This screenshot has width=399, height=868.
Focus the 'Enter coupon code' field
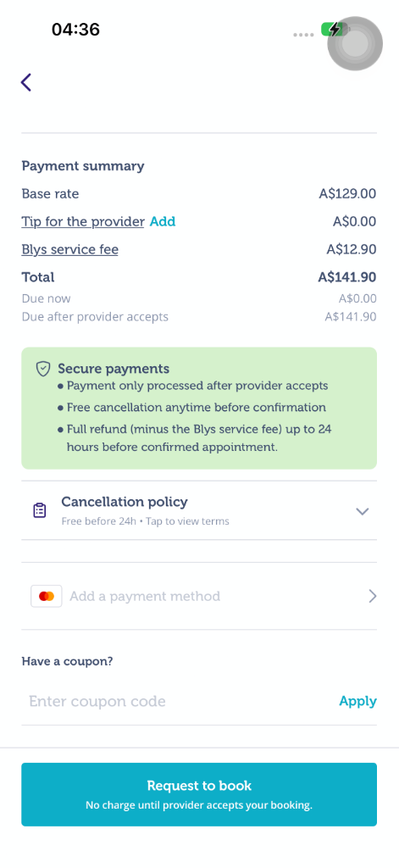pos(177,701)
